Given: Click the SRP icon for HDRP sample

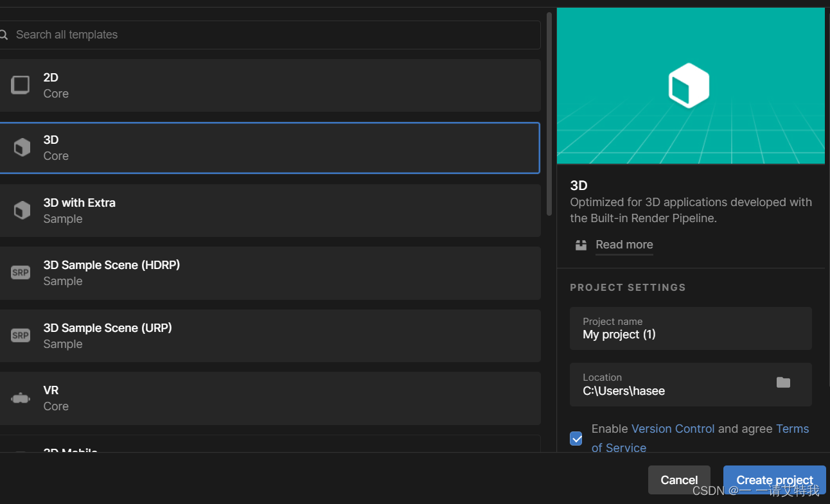Looking at the screenshot, I should 21,273.
